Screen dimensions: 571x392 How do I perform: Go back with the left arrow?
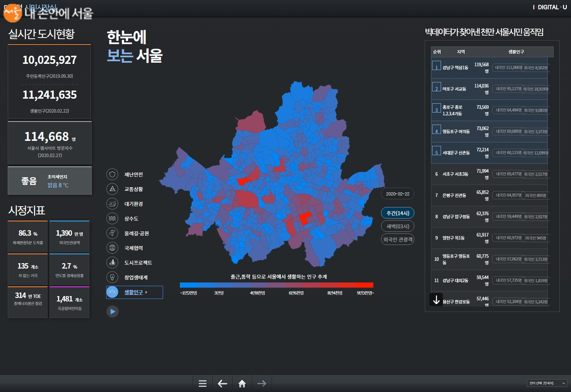click(x=222, y=383)
